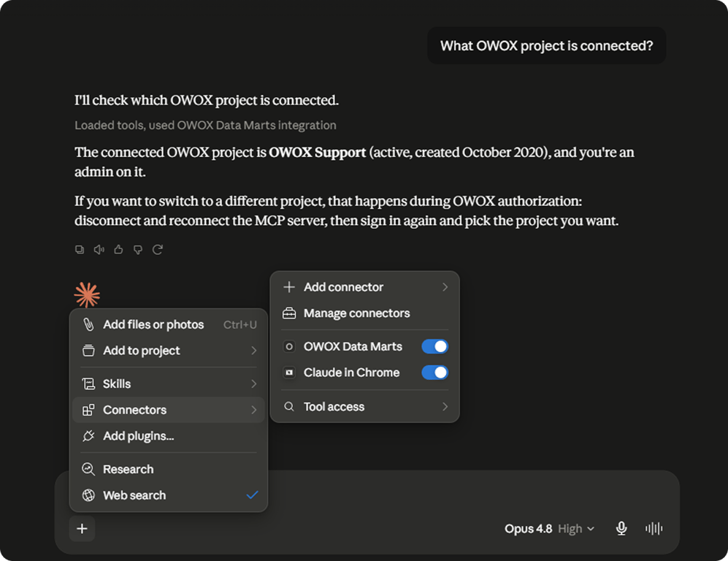
Task: Open Tool access entry
Action: [365, 406]
